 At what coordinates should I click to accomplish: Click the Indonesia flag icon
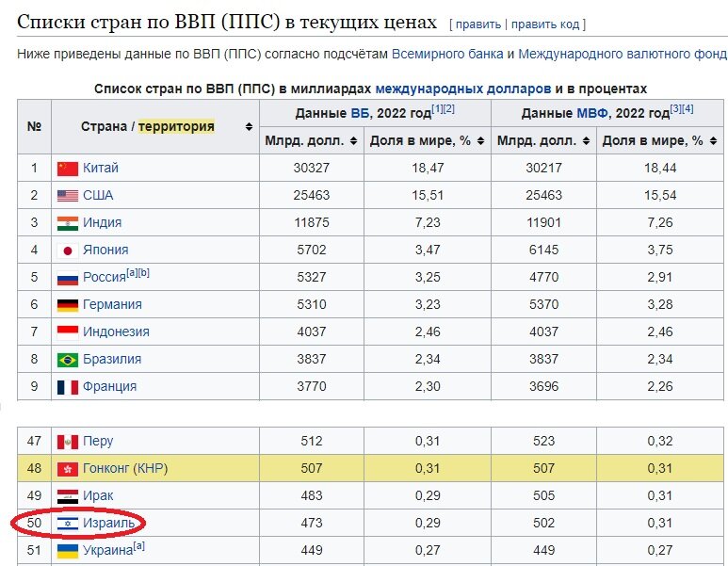[67, 332]
